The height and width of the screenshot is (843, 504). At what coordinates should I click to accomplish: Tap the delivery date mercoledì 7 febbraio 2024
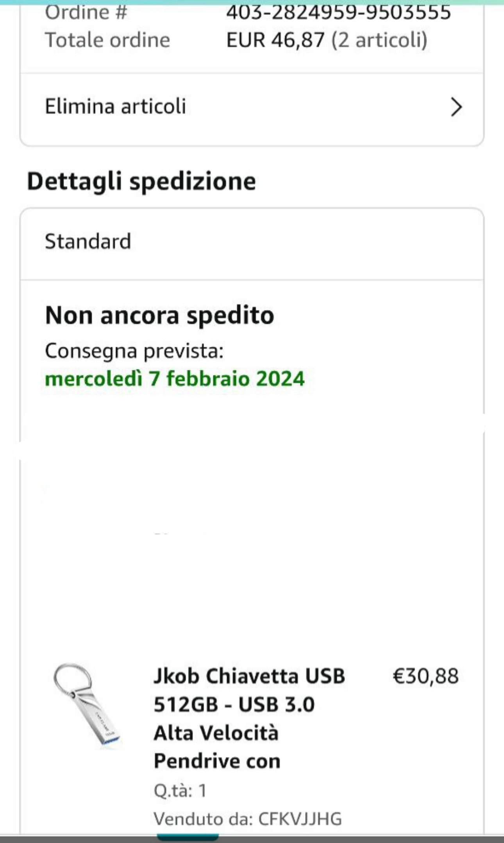coord(175,378)
